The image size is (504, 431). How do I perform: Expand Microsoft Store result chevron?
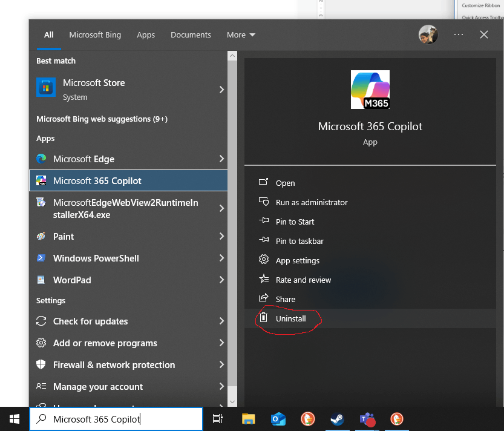[221, 90]
